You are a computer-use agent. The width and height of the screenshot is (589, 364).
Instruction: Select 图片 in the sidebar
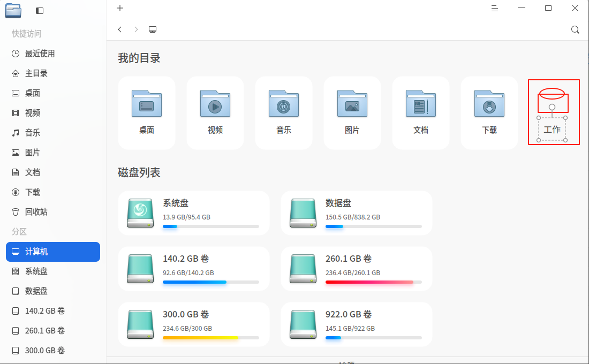coord(53,153)
